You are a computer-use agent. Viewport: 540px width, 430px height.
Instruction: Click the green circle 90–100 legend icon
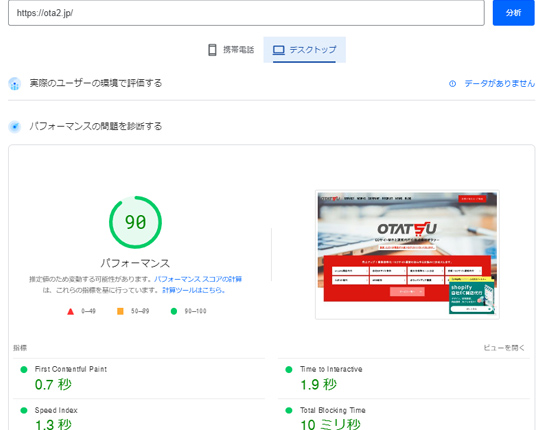pyautogui.click(x=174, y=311)
